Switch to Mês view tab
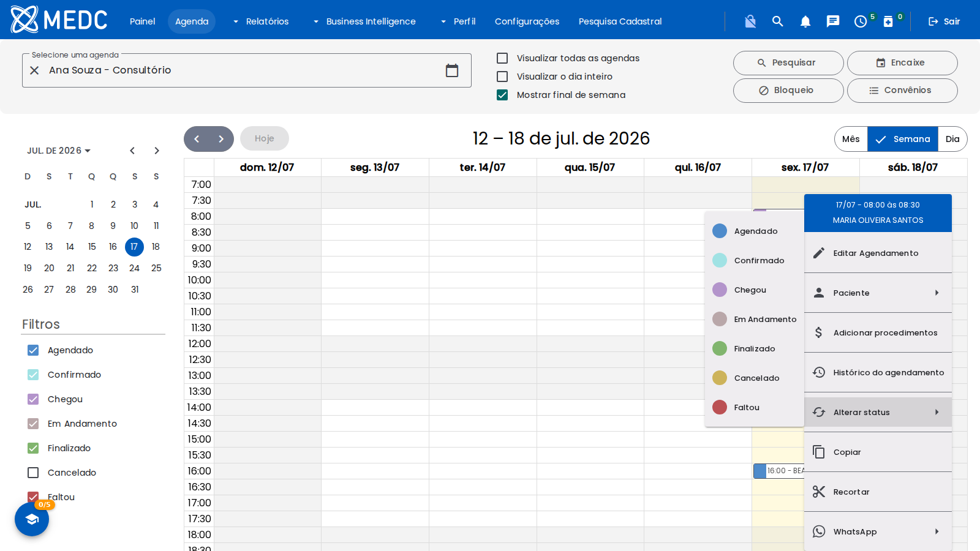The height and width of the screenshot is (551, 980). pos(851,139)
